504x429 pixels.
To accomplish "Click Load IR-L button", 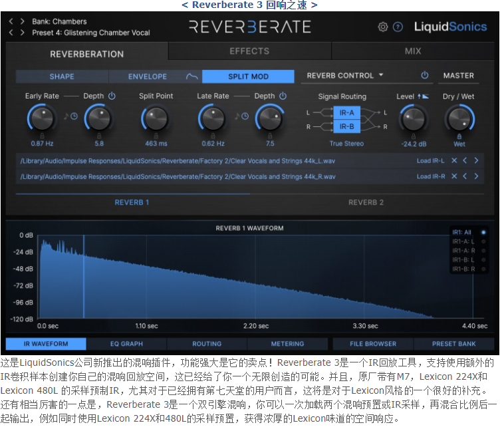I will click(x=431, y=160).
